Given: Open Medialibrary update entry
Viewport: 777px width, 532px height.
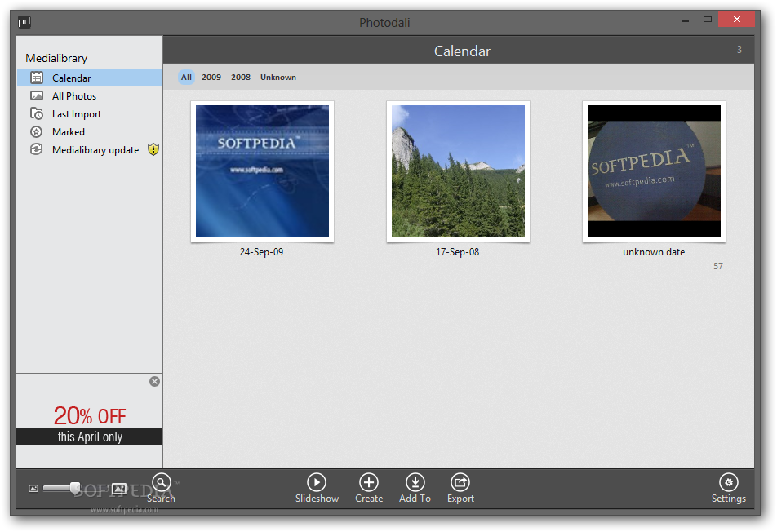Looking at the screenshot, I should [90, 149].
